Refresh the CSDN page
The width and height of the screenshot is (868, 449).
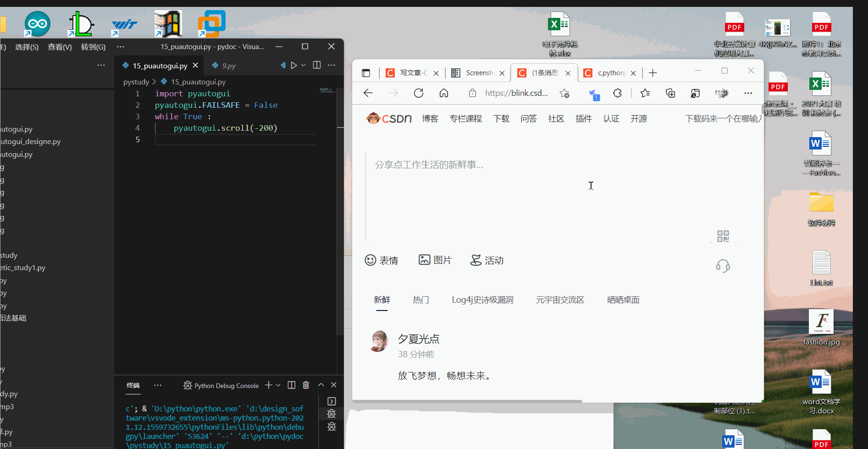click(x=418, y=93)
